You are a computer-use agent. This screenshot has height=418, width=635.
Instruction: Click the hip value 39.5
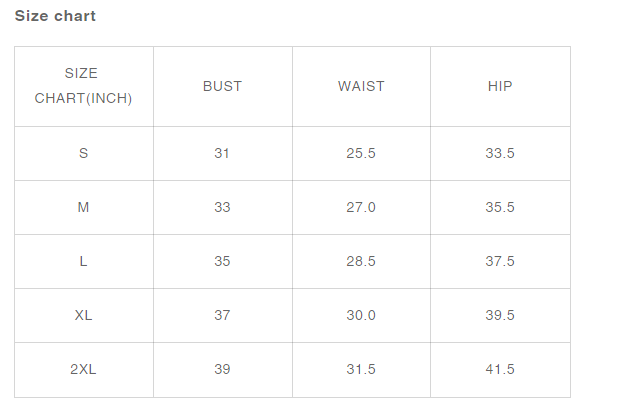click(x=500, y=315)
